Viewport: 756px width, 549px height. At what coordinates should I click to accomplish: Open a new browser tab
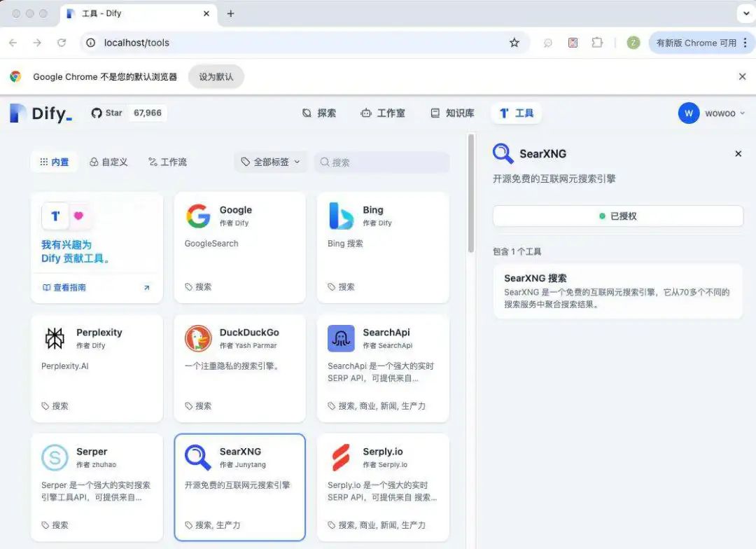(x=230, y=13)
